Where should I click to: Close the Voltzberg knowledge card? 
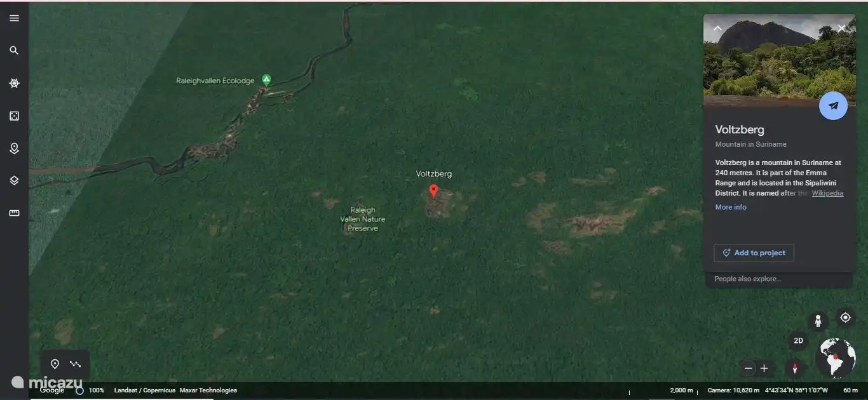point(841,29)
